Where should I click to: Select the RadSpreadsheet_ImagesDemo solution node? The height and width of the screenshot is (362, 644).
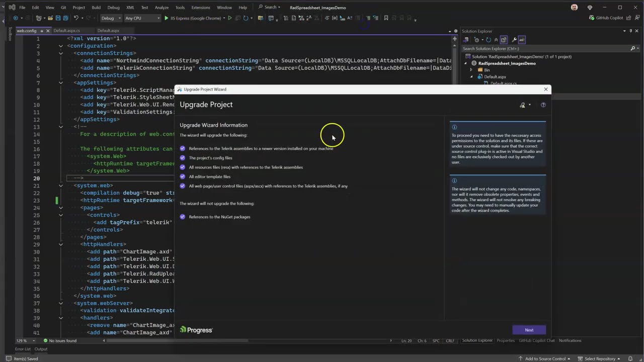coord(521,56)
